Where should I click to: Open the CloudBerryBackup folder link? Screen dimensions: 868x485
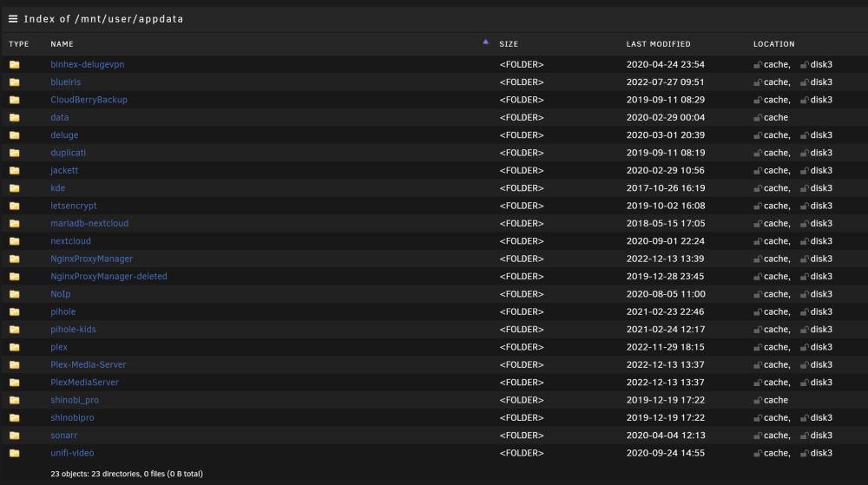click(x=89, y=100)
